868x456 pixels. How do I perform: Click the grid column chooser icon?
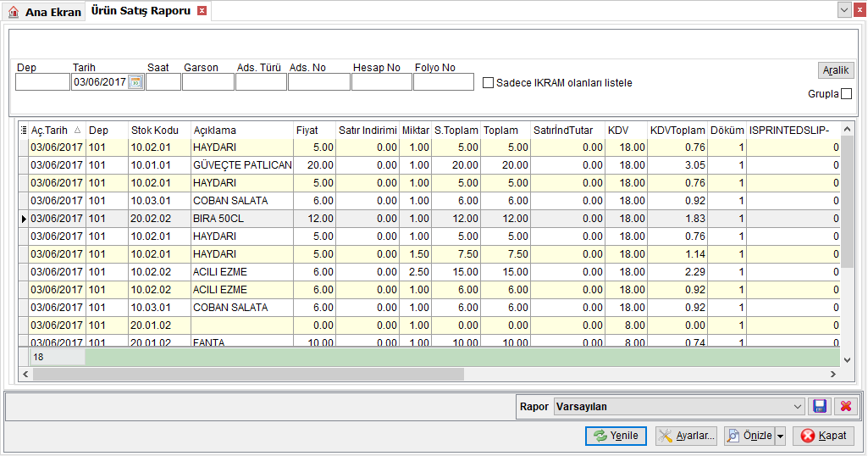23,131
